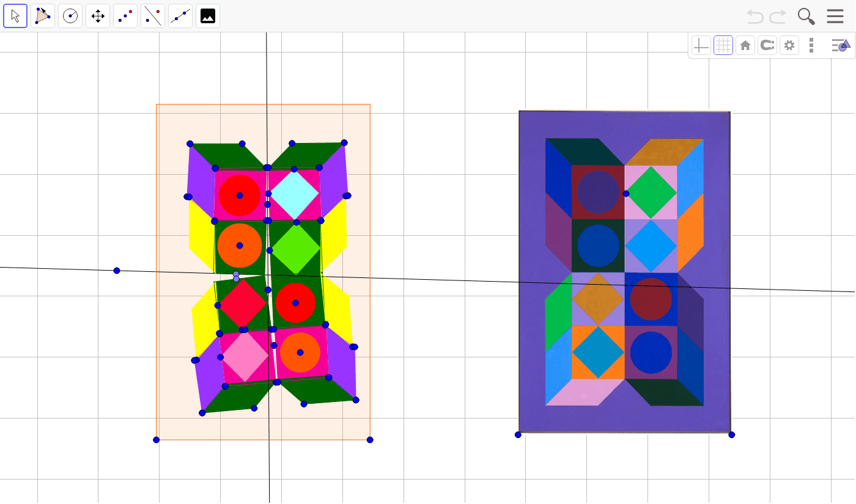
Task: Select the Move Graphics View tool
Action: point(98,16)
